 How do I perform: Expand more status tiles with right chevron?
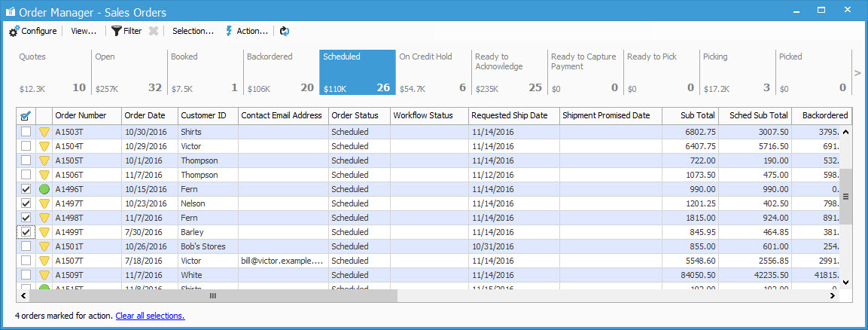coord(857,73)
